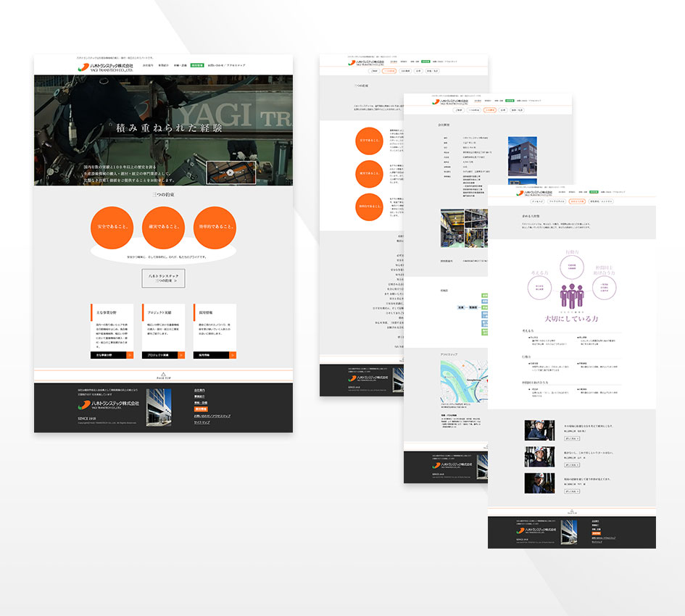Image resolution: width=685 pixels, height=616 pixels.
Task: Click the green 採用情報 homepage nav item
Action: click(196, 65)
